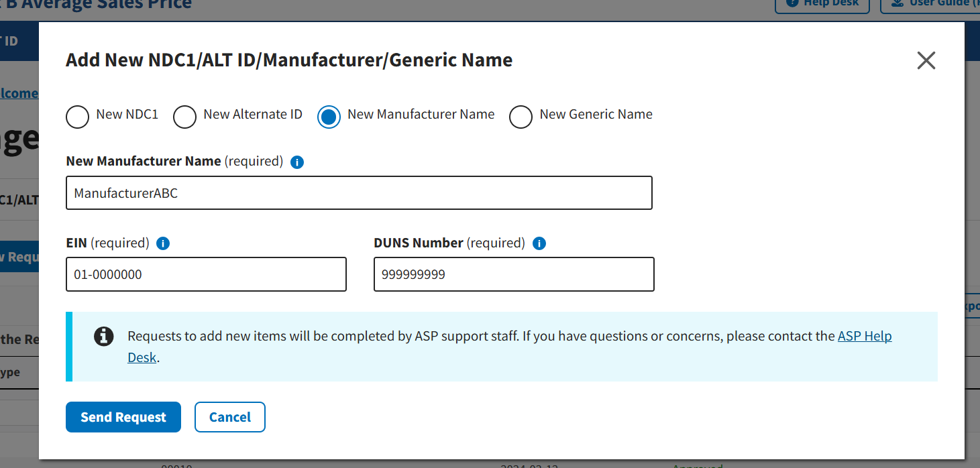This screenshot has height=468, width=980.
Task: Open the ASP Help Desk link
Action: pos(864,337)
